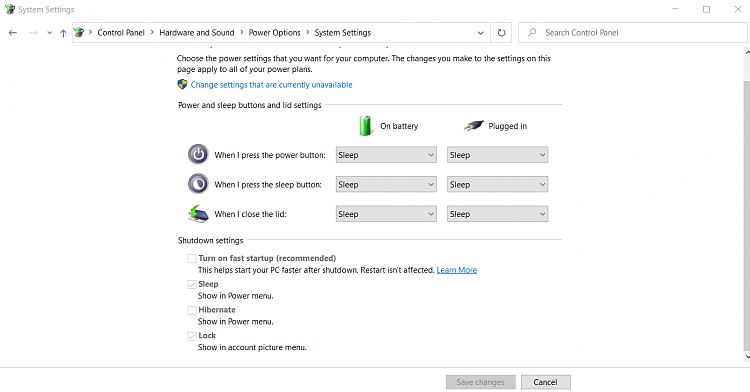Image resolution: width=750 pixels, height=392 pixels.
Task: Refresh the page with the refresh icon
Action: [x=501, y=33]
